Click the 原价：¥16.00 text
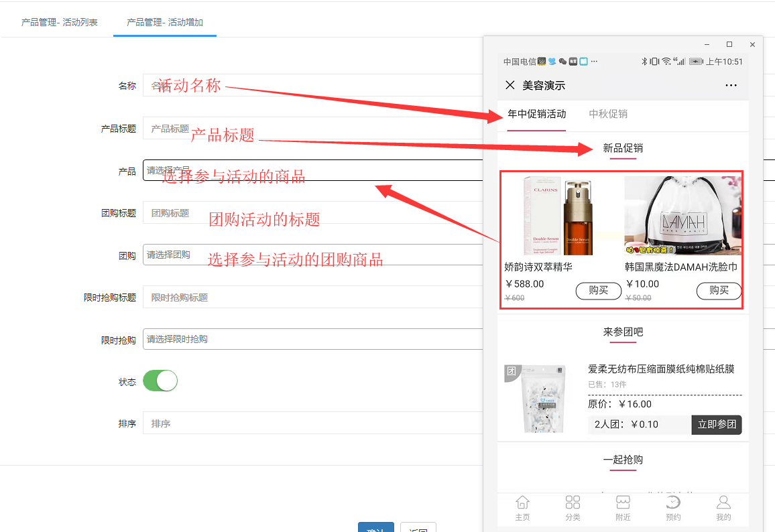 [x=620, y=404]
